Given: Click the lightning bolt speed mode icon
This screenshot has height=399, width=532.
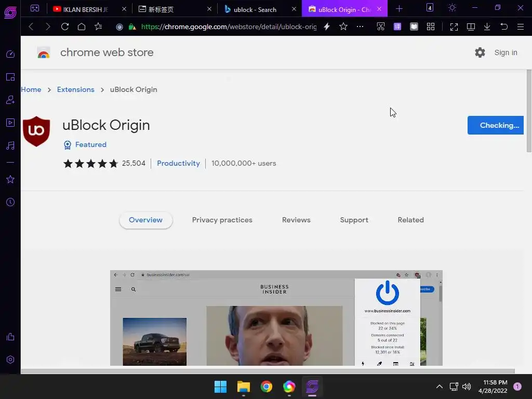Looking at the screenshot, I should pos(327,26).
